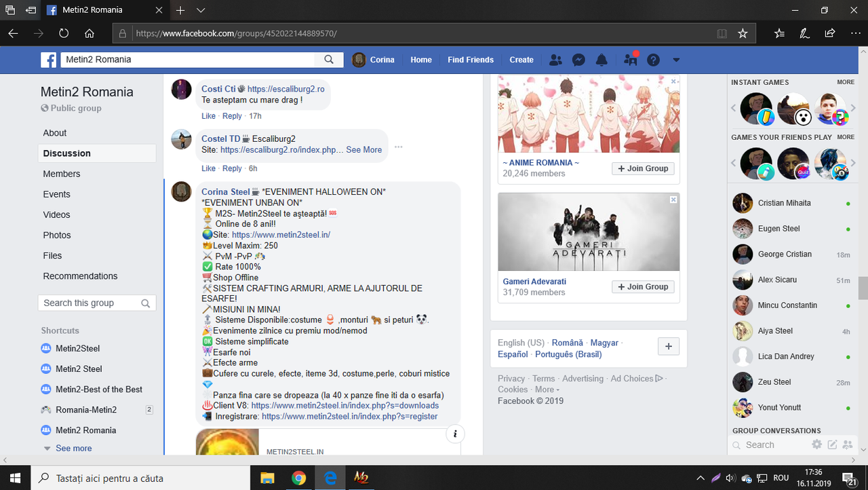This screenshot has height=490, width=868.
Task: Click the Facebook logo icon
Action: click(x=49, y=60)
